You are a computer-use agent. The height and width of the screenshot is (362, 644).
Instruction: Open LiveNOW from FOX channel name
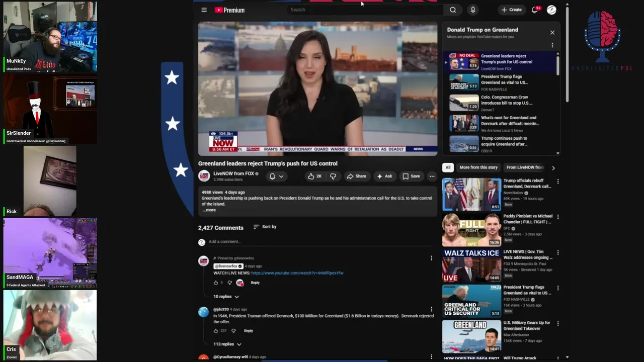(x=233, y=173)
